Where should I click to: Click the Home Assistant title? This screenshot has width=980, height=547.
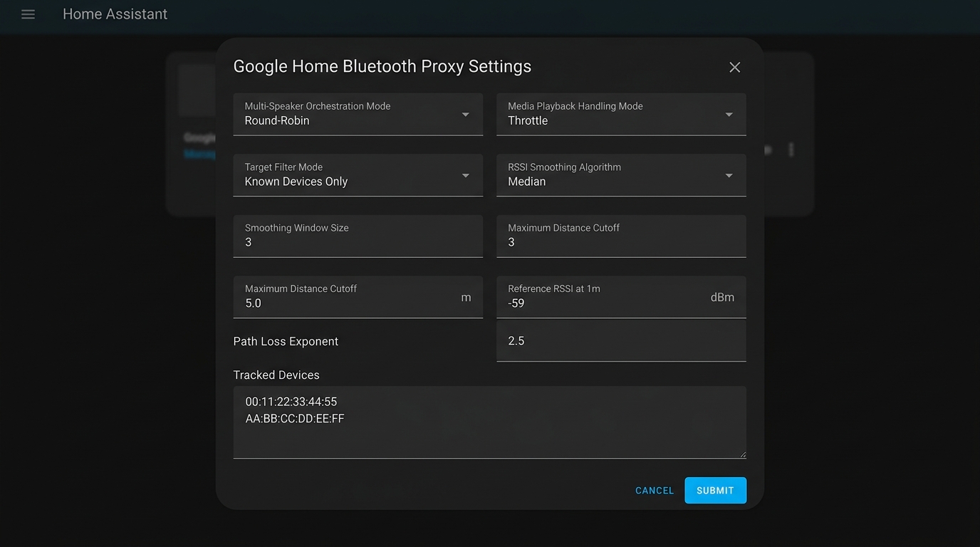(115, 14)
